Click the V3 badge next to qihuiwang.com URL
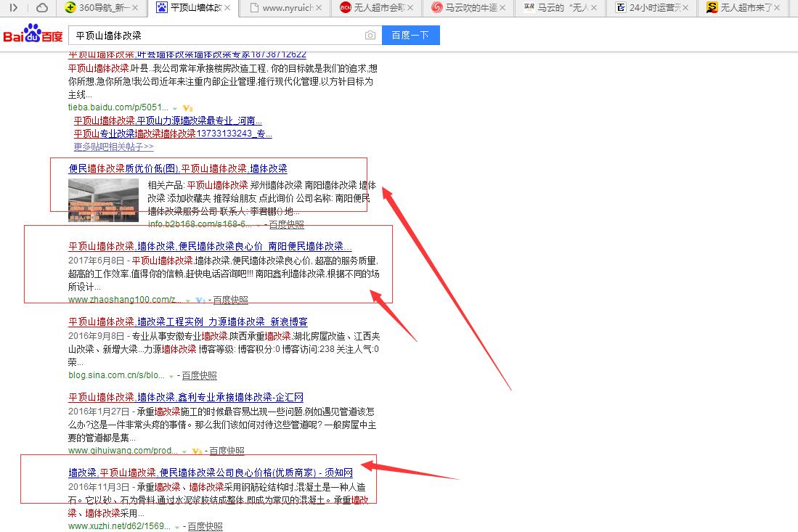The width and height of the screenshot is (798, 532). tap(197, 451)
